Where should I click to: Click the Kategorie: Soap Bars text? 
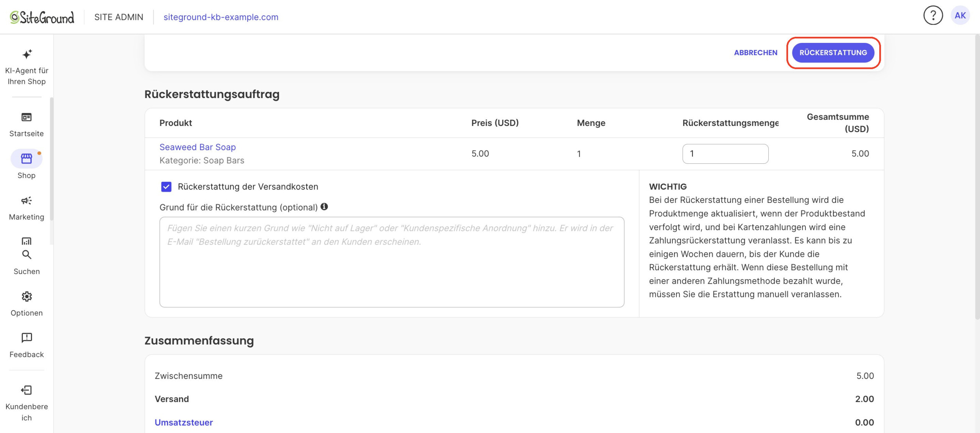(202, 160)
